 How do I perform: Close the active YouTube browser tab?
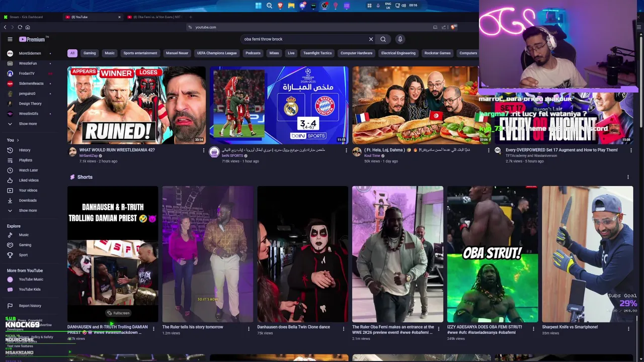coord(119,17)
